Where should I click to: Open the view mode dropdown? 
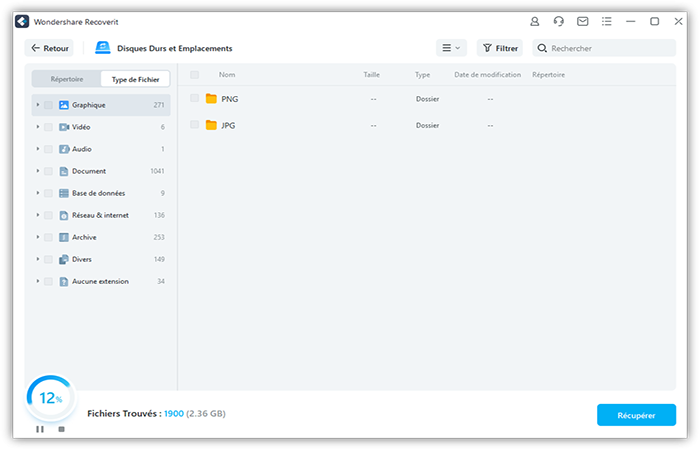point(451,48)
